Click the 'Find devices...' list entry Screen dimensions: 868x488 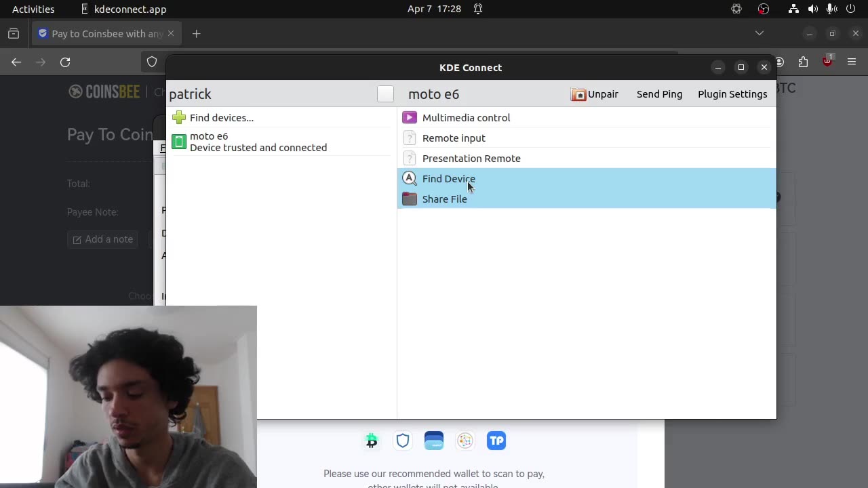point(281,117)
